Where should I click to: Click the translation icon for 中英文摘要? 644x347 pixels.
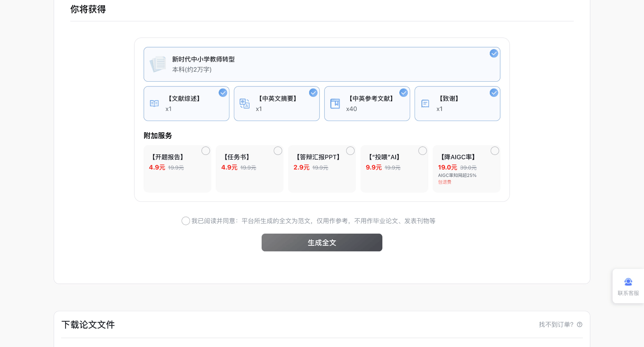click(x=244, y=104)
